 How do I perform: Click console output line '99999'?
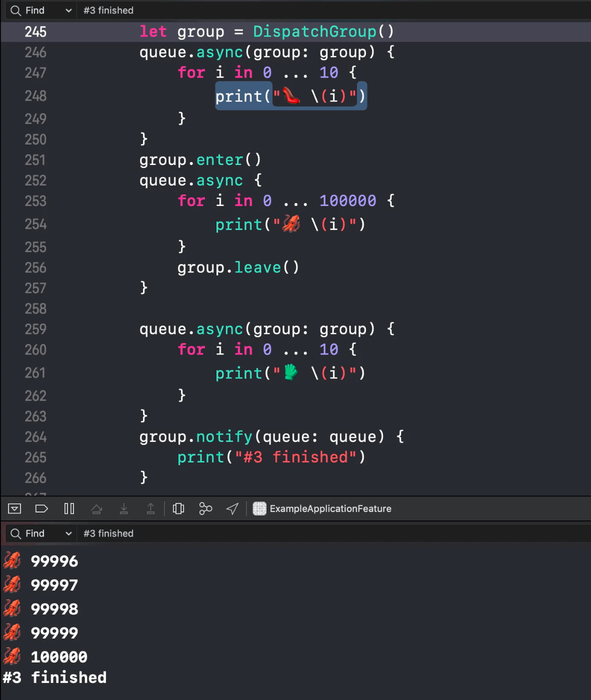click(x=41, y=633)
